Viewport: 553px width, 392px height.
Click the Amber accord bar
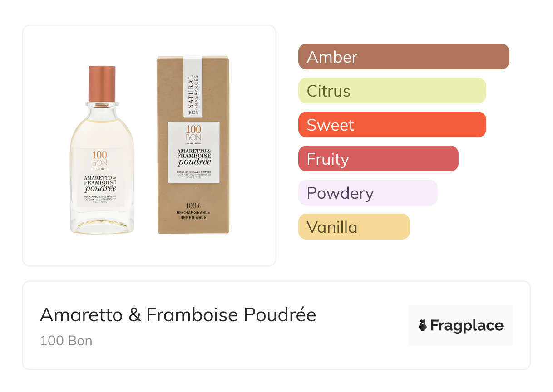pos(403,57)
